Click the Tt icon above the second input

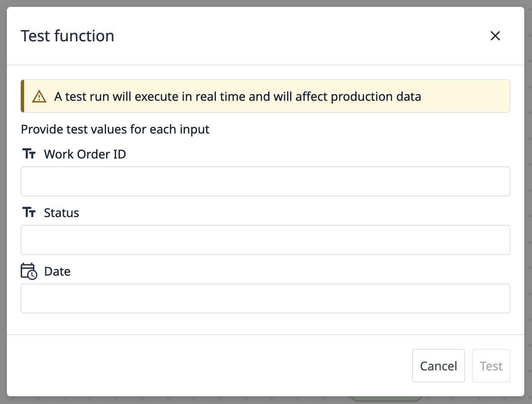point(28,212)
